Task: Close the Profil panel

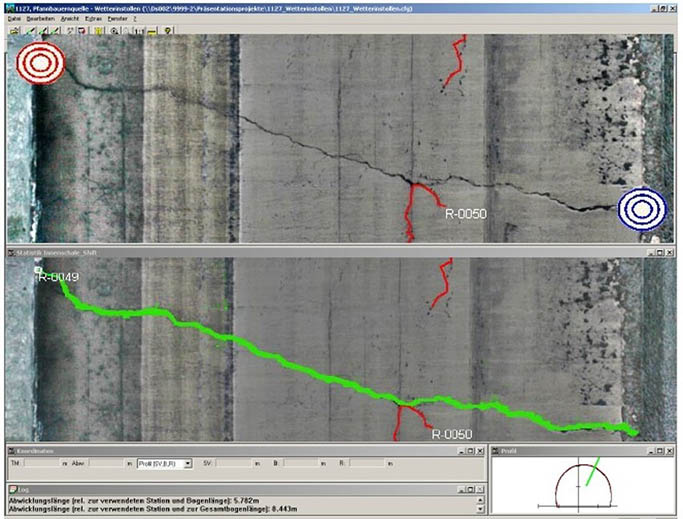Action: tap(671, 451)
